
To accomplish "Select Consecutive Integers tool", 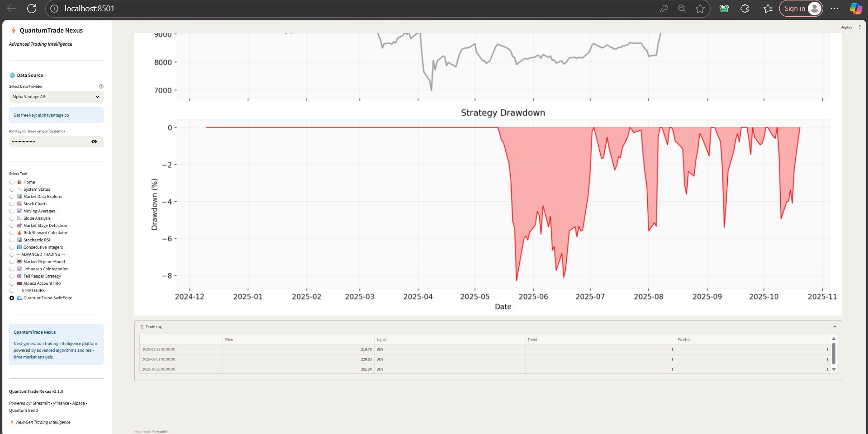I will [x=12, y=247].
